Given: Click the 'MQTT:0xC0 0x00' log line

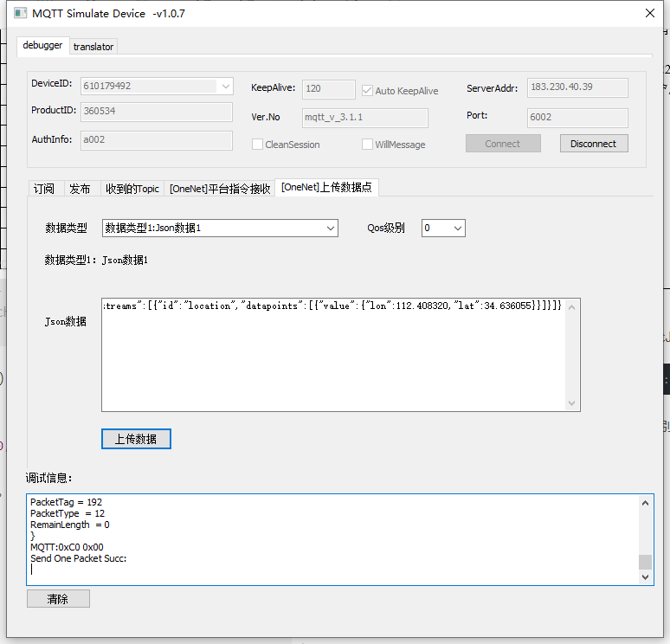Looking at the screenshot, I should (x=67, y=547).
